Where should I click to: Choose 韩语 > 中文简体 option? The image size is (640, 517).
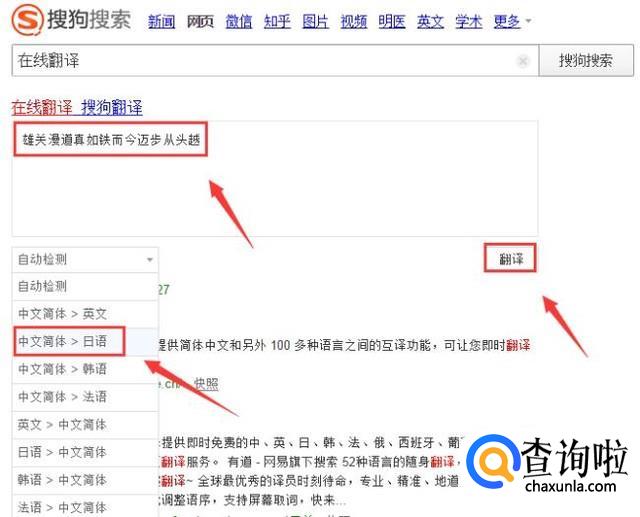(85, 480)
